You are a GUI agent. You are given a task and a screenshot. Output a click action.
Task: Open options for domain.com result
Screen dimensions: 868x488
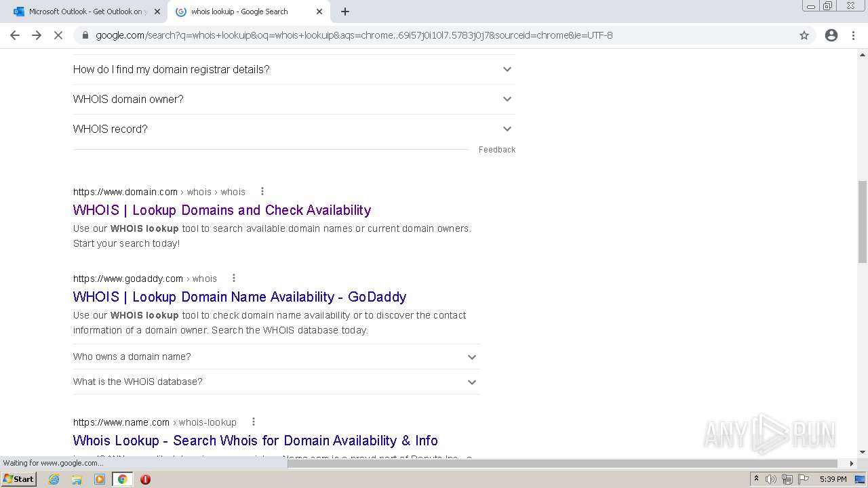(262, 191)
